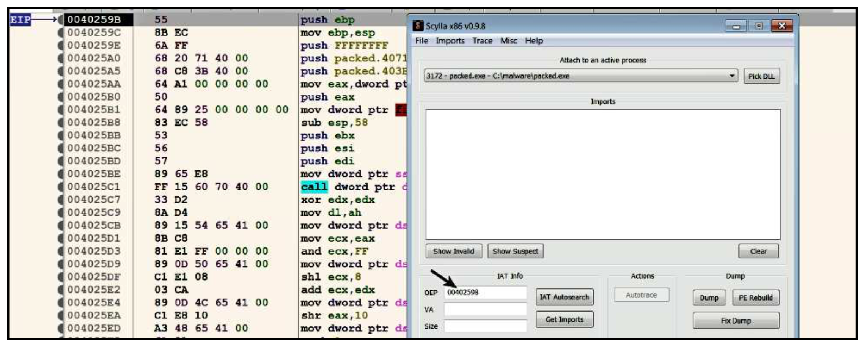
Task: Toggle breakpoint bullet at 004025BB
Action: pos(61,135)
